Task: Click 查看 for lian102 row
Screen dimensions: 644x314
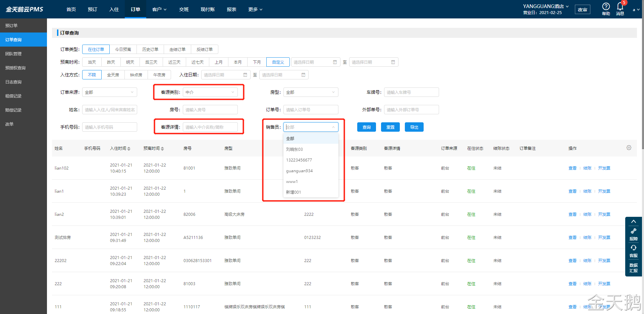Action: (573, 168)
